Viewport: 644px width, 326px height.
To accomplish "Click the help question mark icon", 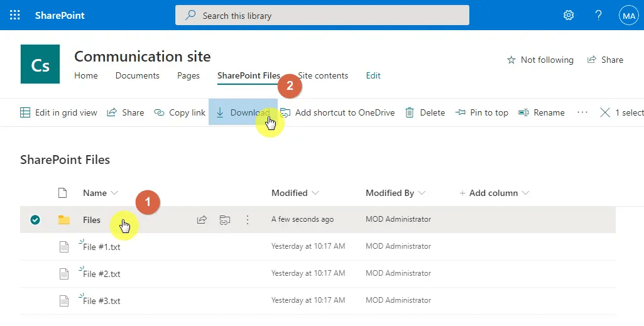I will [599, 15].
